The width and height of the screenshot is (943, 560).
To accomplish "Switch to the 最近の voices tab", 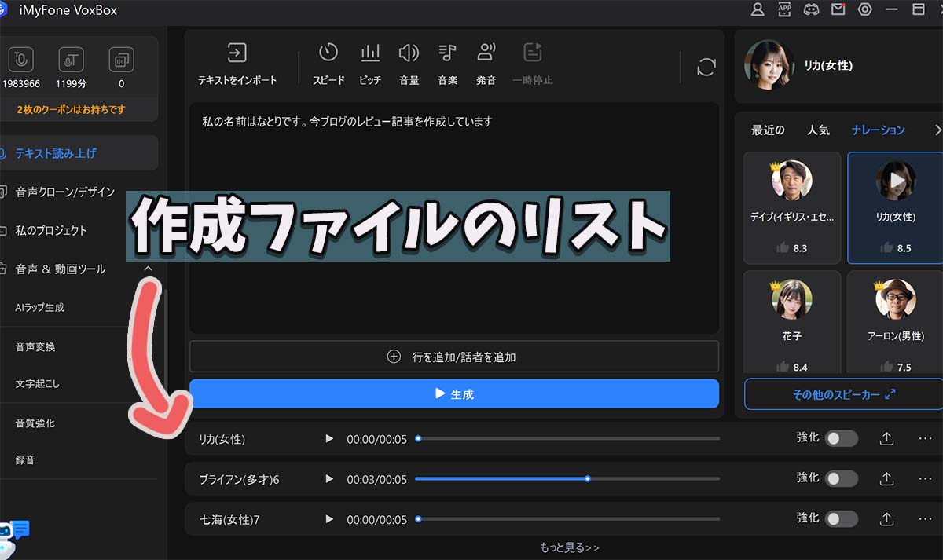I will pyautogui.click(x=768, y=130).
